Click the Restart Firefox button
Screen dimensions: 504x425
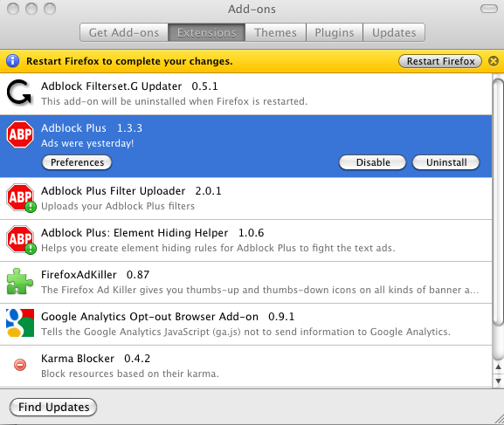coord(440,61)
